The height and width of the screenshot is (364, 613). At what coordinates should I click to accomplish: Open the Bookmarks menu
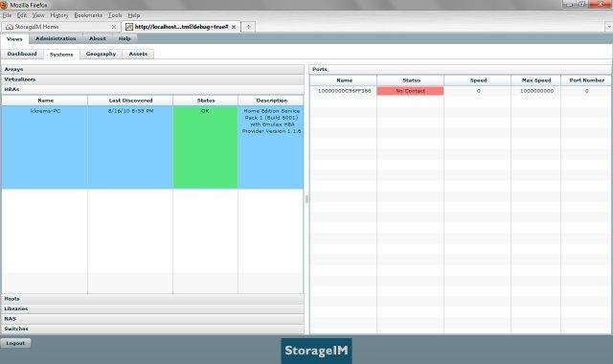point(88,15)
